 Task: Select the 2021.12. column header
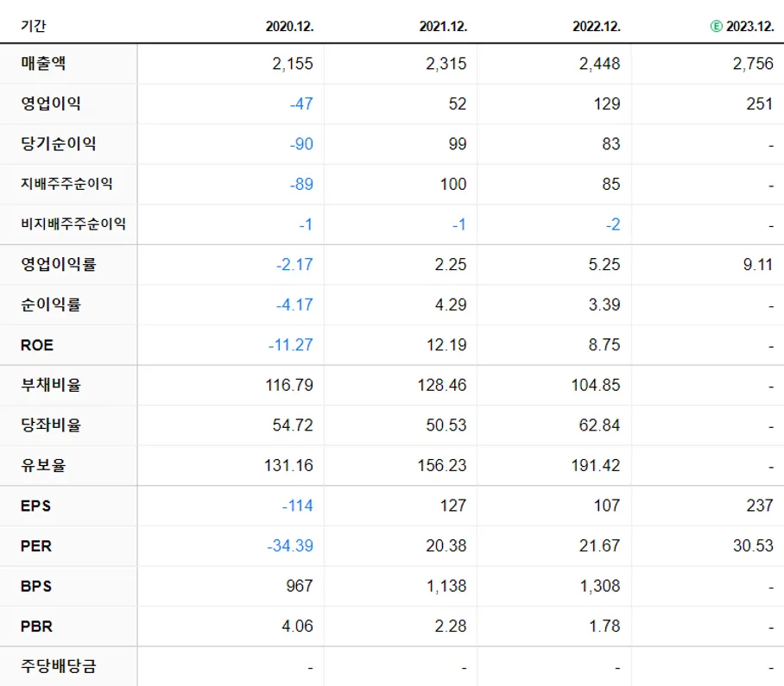point(443,27)
